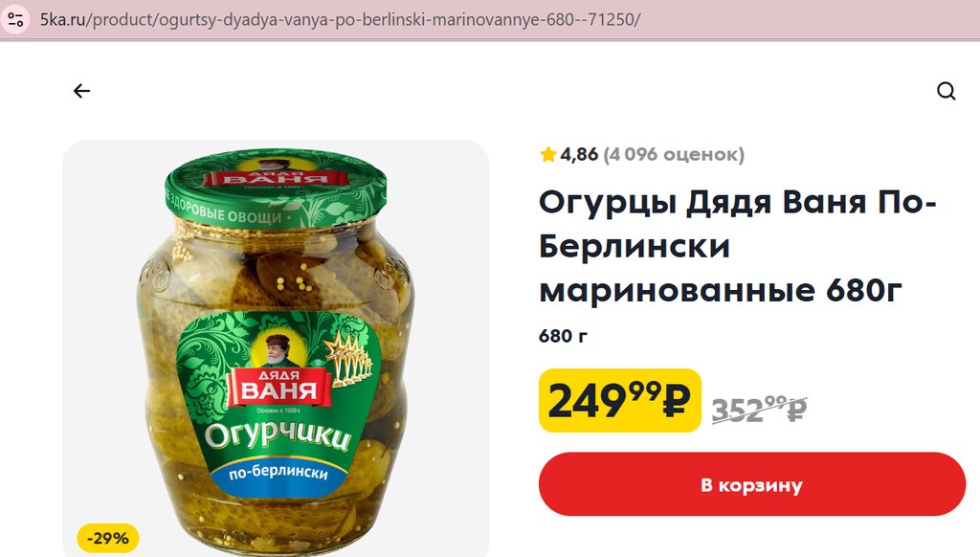Click the по-берлински blue banner on jar

(278, 473)
